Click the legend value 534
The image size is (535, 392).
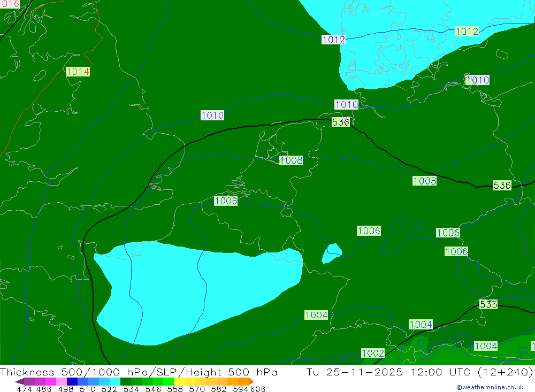[131, 389]
